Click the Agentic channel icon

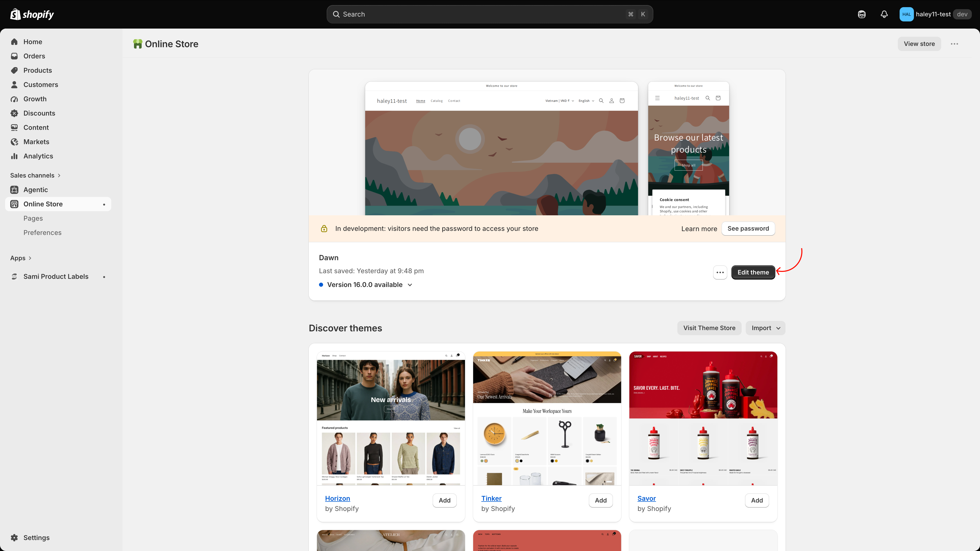pyautogui.click(x=15, y=190)
